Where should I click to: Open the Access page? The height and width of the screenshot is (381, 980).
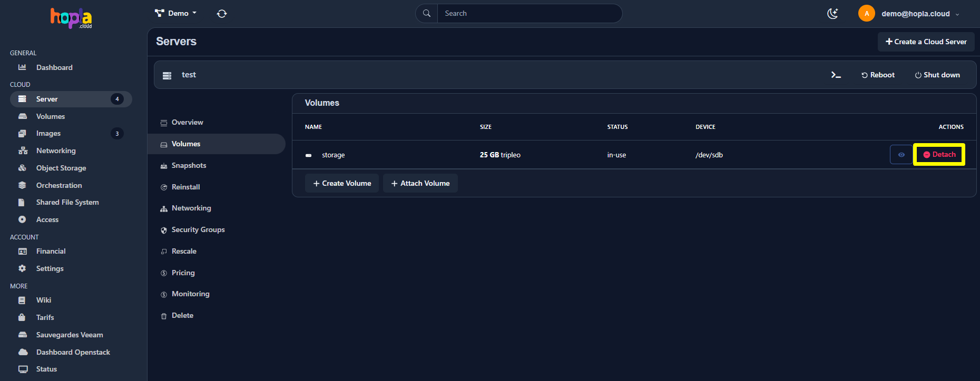point(47,219)
